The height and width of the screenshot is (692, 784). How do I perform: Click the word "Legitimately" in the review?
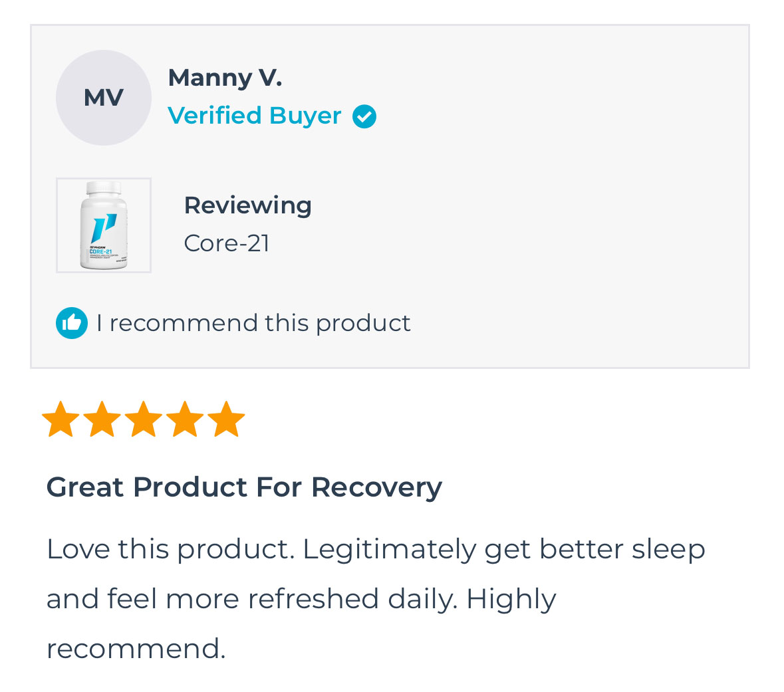[x=390, y=549]
